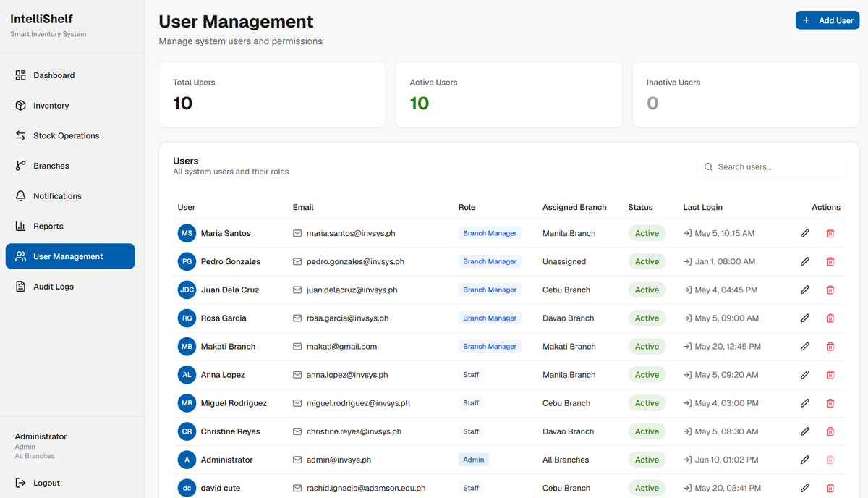Click the Status column header
868x498 pixels.
(640, 207)
